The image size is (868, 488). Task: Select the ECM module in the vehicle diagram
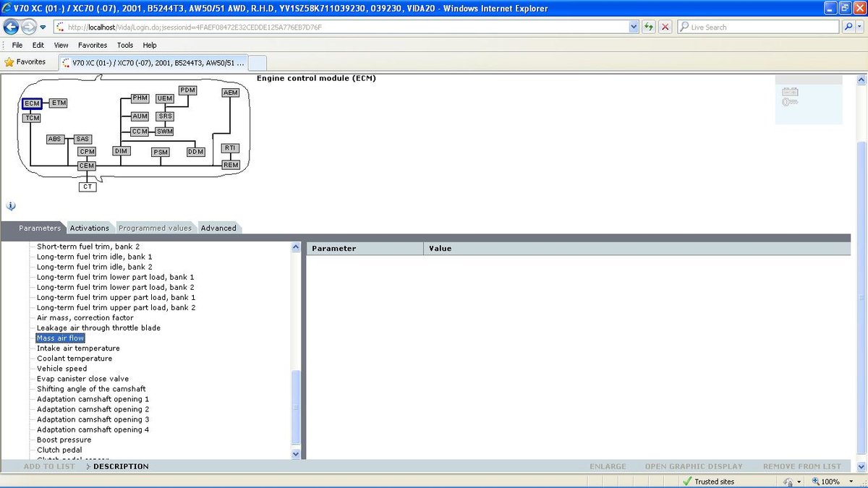tap(31, 103)
